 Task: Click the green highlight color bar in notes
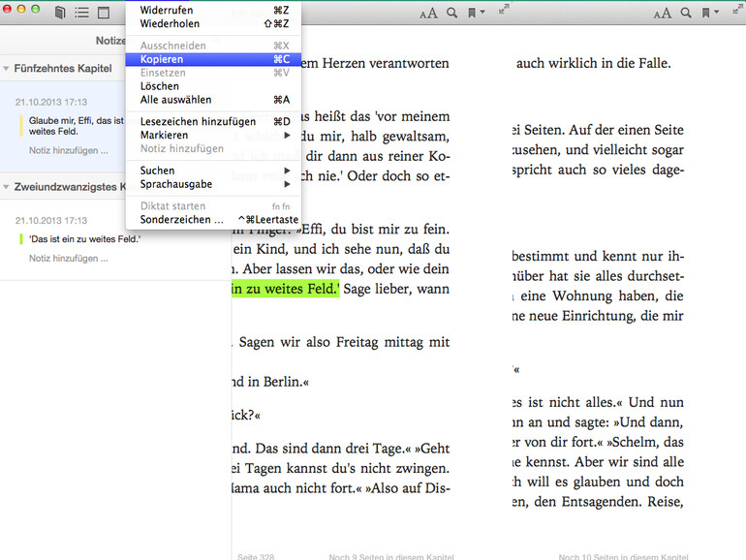tap(20, 238)
